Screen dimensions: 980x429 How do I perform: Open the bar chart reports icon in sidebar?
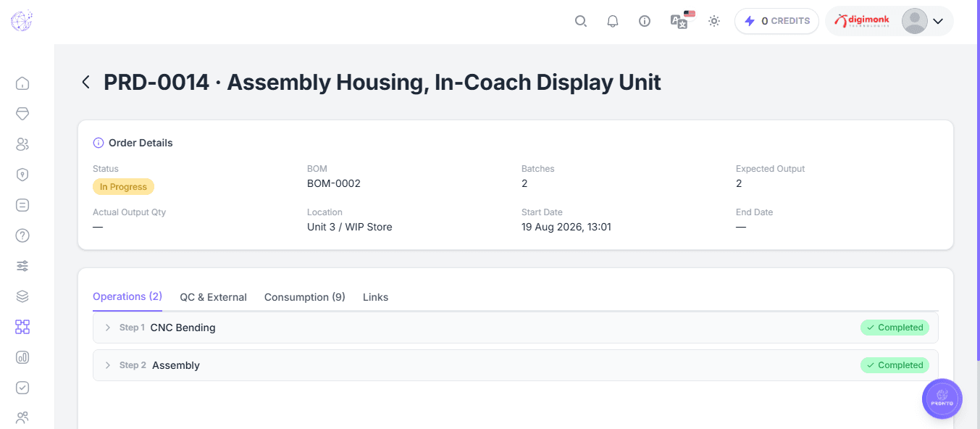[22, 357]
